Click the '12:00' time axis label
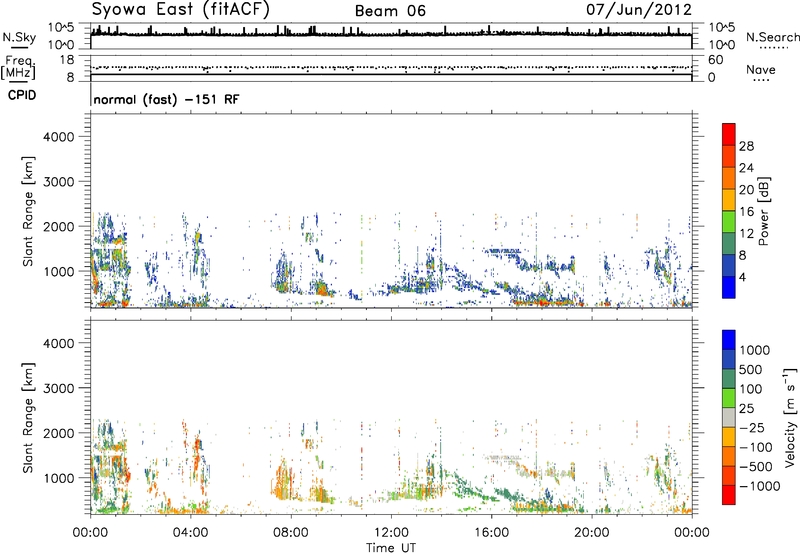This screenshot has height=554, width=800. point(391,533)
